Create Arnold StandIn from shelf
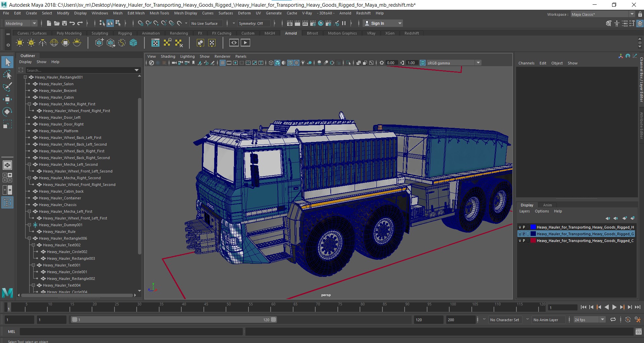644x343 pixels. pyautogui.click(x=99, y=43)
